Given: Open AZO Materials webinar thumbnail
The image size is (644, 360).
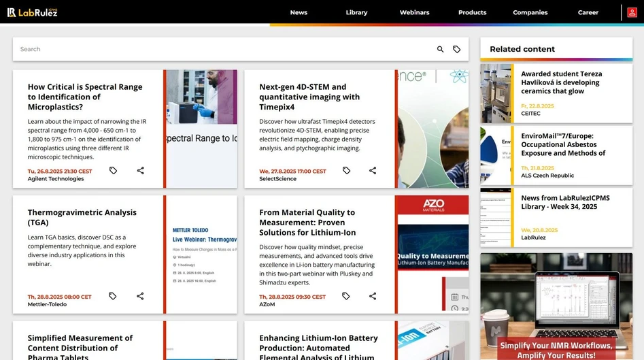Looking at the screenshot, I should (433, 255).
